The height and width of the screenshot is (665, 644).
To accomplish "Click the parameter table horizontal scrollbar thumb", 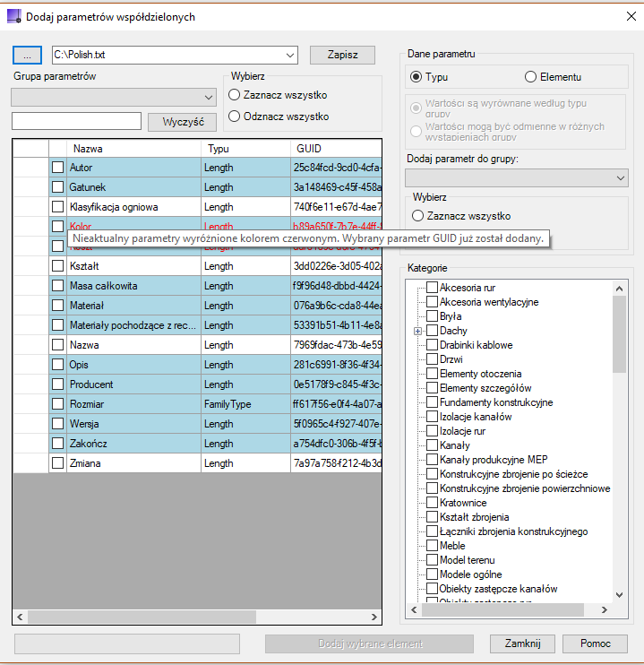I will 142,617.
